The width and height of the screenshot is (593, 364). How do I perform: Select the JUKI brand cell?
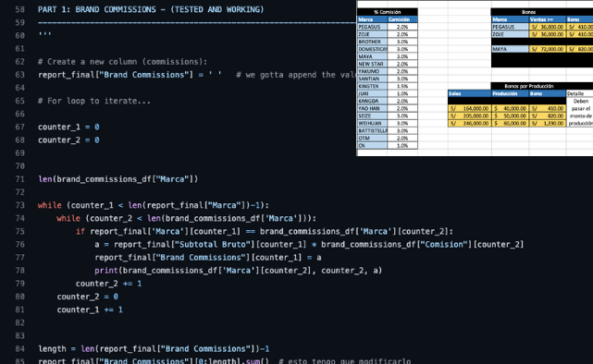click(372, 93)
